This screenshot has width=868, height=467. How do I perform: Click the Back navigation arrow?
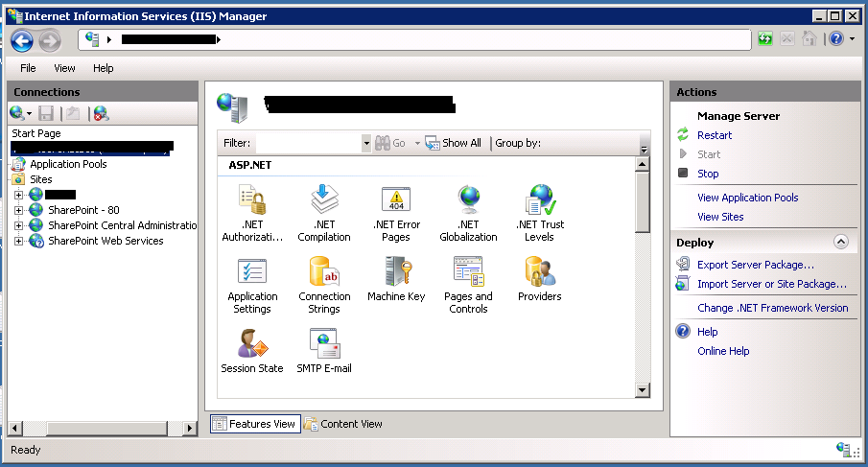click(22, 40)
